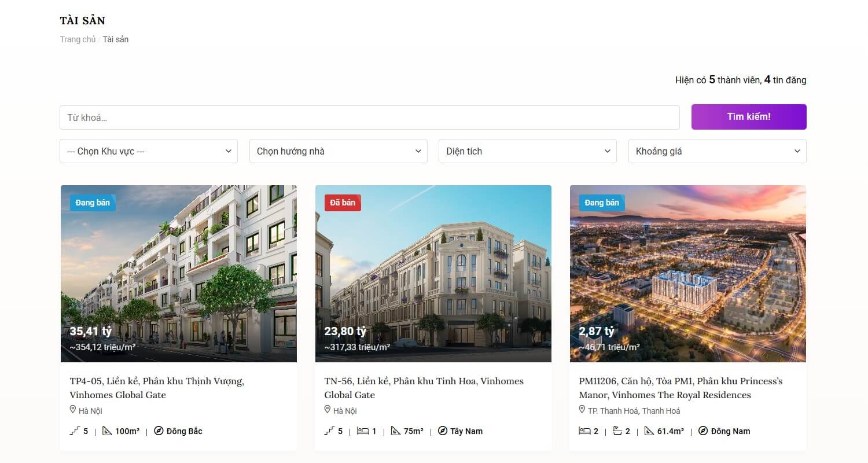Open the TP4-05 Liền kề listing title
The height and width of the screenshot is (463, 868).
point(157,388)
